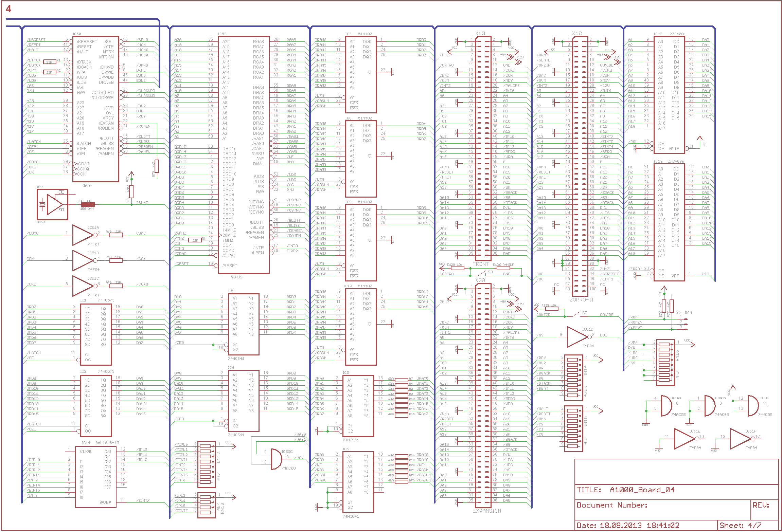Screen dimensions: 782x532
Task: Select the L93 ferrite bead component
Action: (x=88, y=204)
